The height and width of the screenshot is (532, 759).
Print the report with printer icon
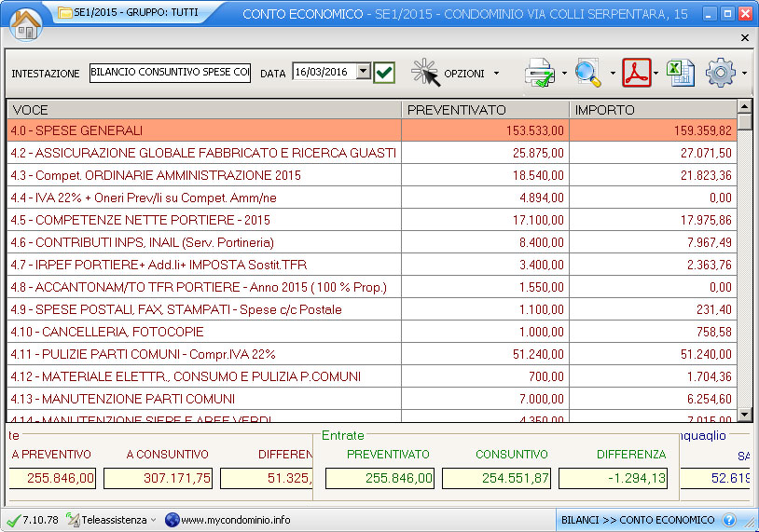(x=541, y=73)
